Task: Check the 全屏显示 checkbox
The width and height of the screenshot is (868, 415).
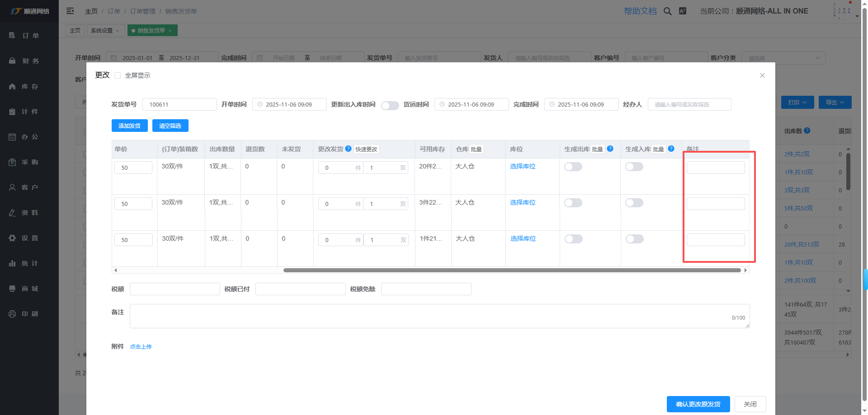Action: click(x=118, y=75)
